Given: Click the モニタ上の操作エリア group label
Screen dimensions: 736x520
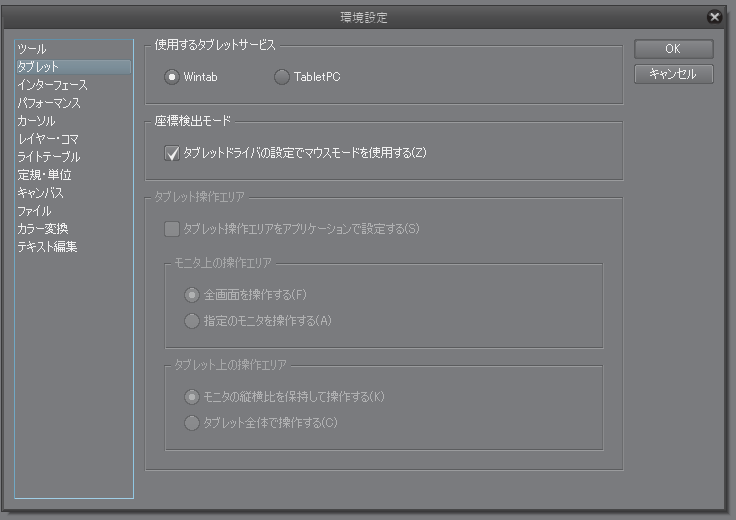Looking at the screenshot, I should pyautogui.click(x=223, y=263).
